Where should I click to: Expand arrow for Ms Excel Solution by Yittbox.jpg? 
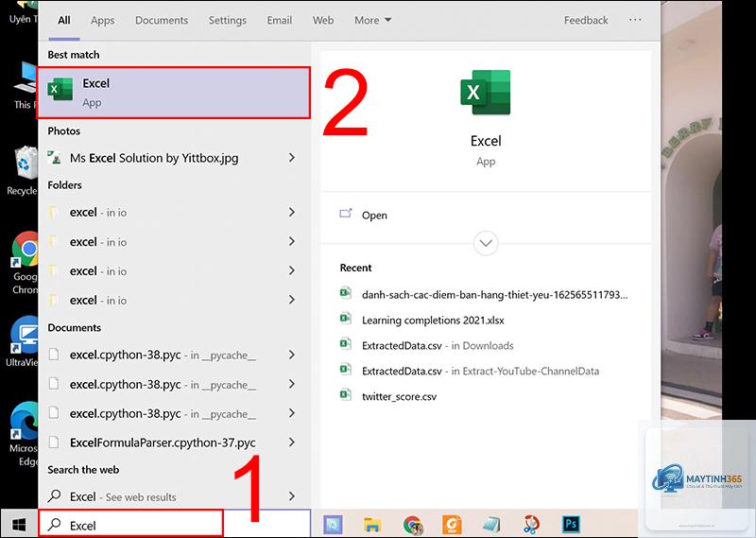point(292,158)
